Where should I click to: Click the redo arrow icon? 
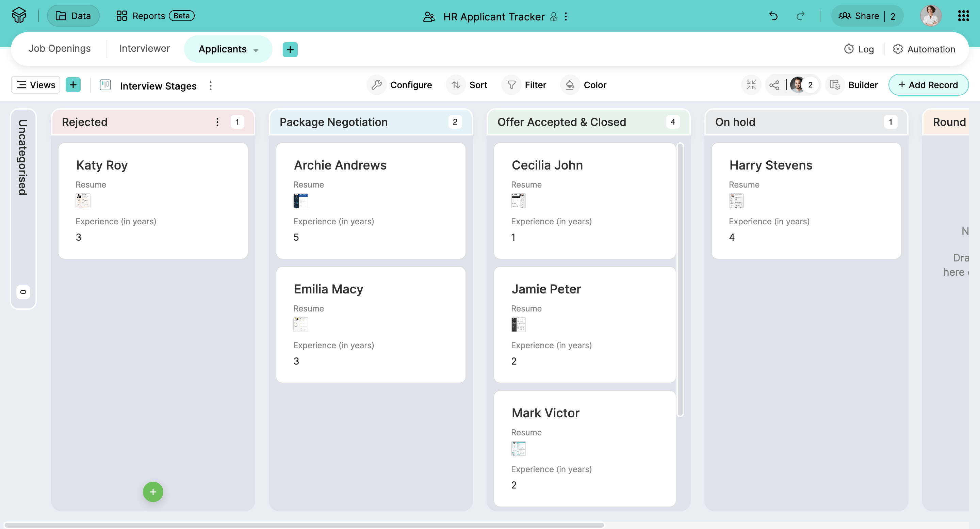pyautogui.click(x=800, y=16)
